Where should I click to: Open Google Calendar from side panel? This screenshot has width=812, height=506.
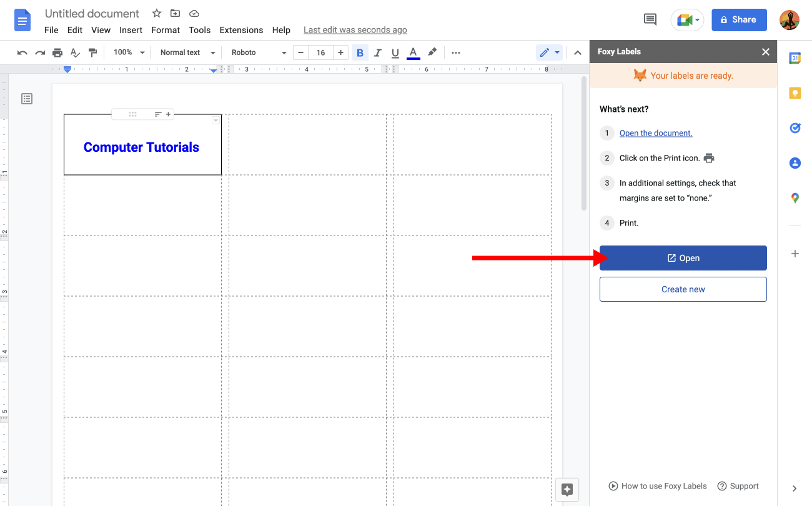click(795, 57)
